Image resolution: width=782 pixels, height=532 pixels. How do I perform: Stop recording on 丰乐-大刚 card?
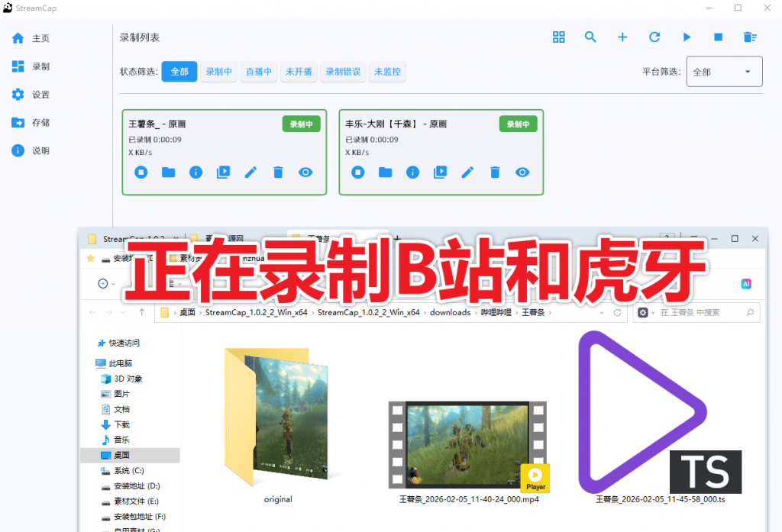pyautogui.click(x=358, y=172)
